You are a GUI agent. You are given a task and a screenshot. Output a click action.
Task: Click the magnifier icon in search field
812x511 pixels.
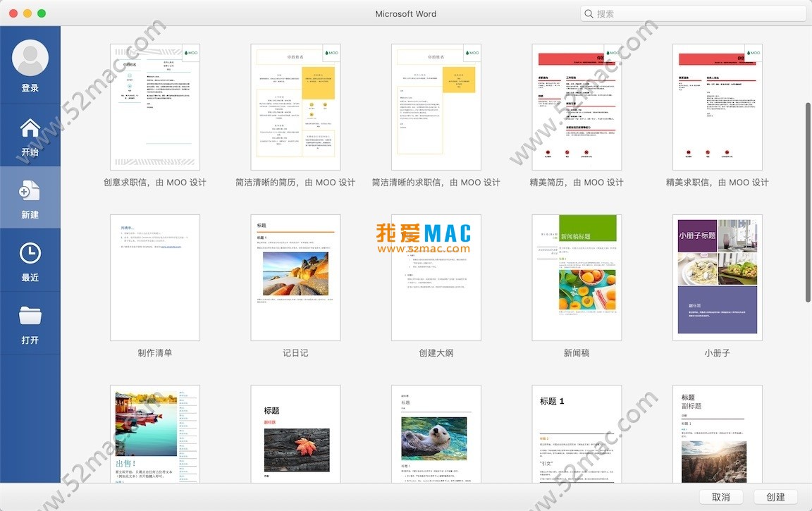(589, 14)
